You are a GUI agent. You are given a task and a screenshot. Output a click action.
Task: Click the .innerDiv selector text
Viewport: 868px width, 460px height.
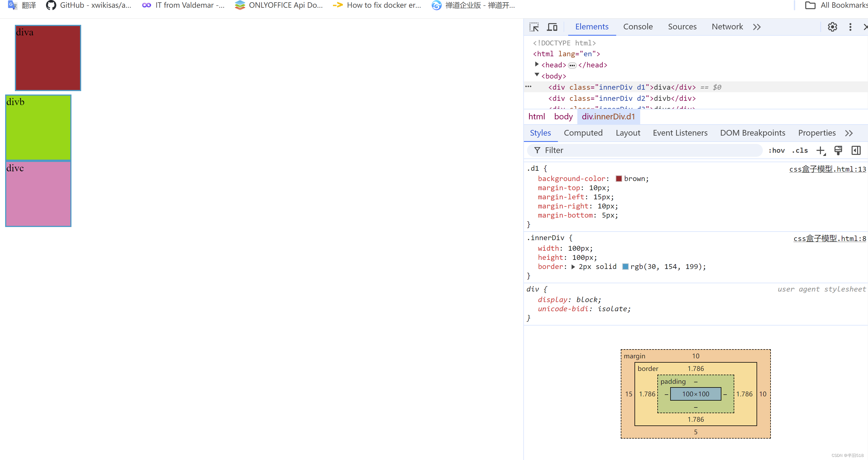point(545,238)
